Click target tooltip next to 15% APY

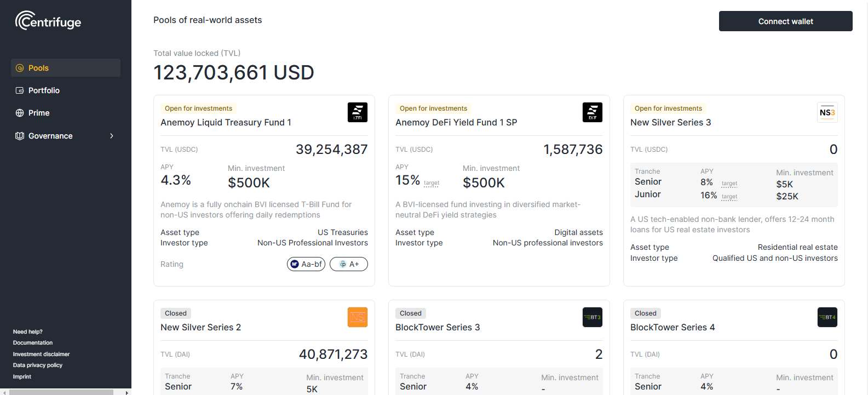(x=432, y=183)
